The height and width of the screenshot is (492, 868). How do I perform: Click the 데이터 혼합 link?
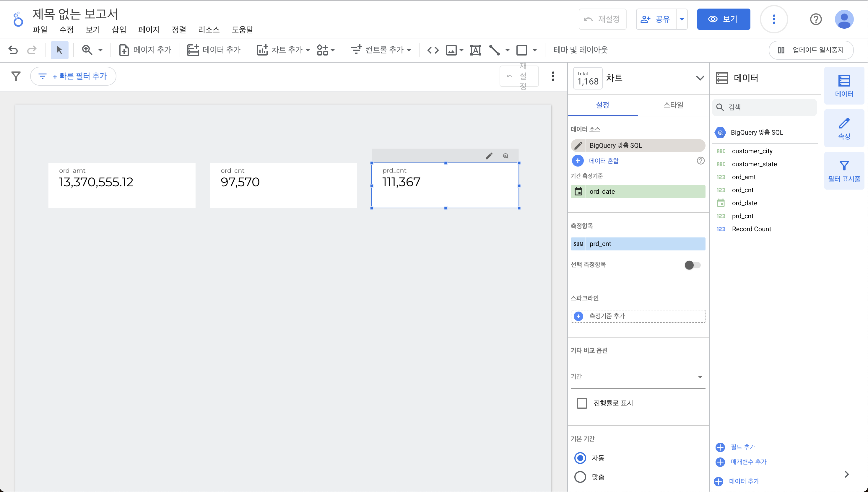tap(604, 161)
